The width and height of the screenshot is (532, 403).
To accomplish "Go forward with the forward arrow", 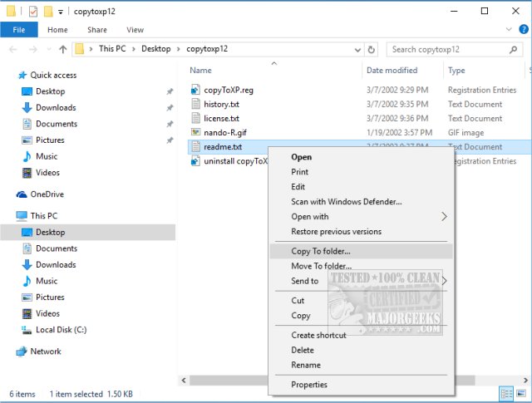I will [33, 50].
